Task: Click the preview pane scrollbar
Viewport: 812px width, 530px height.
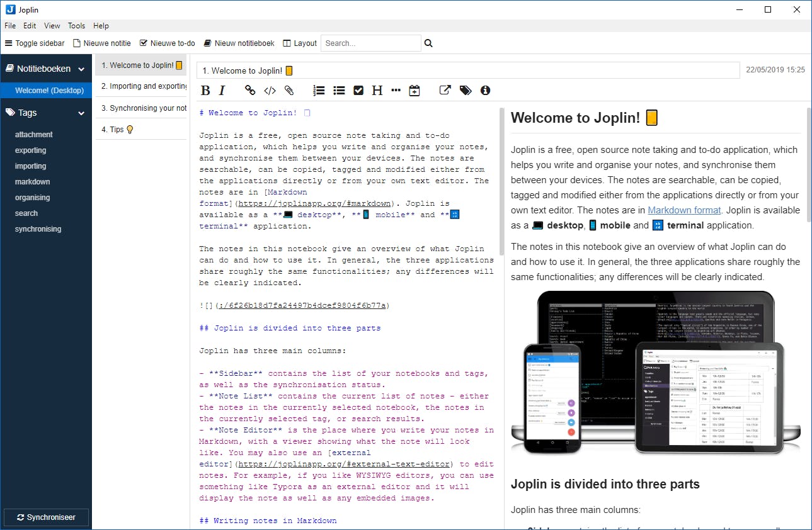Action: [809, 165]
